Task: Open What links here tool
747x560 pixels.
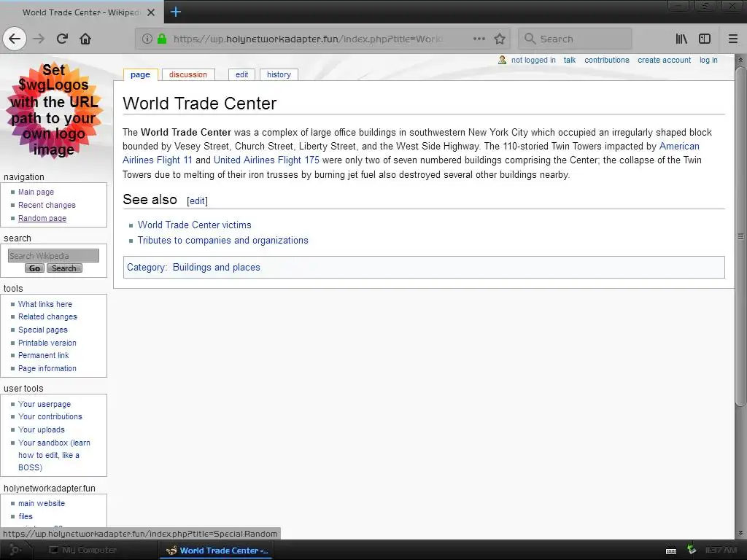Action: click(45, 304)
